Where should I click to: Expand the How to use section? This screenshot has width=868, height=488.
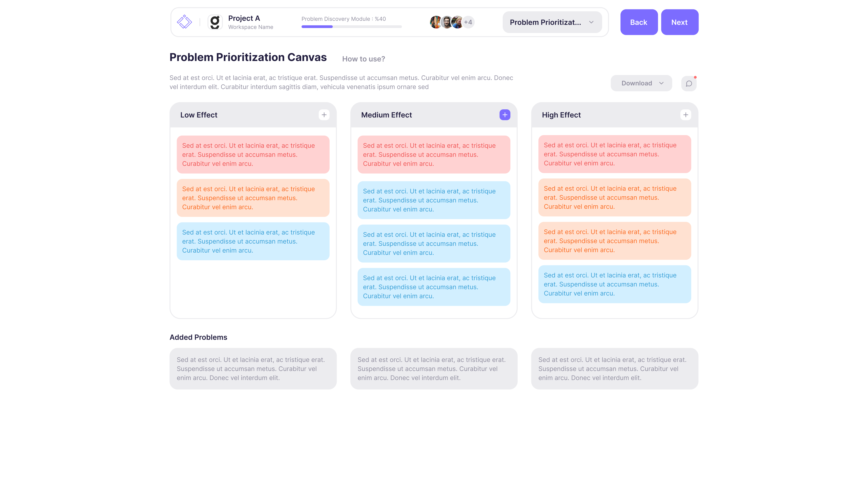click(363, 58)
